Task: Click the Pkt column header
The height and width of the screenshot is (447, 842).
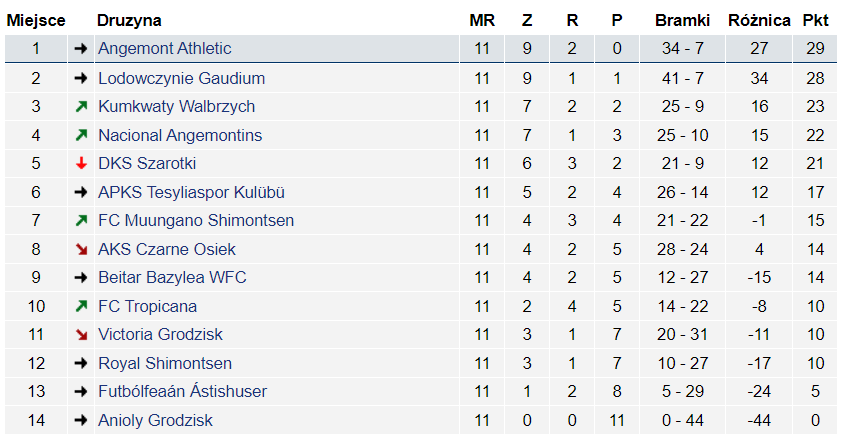Action: pyautogui.click(x=815, y=20)
